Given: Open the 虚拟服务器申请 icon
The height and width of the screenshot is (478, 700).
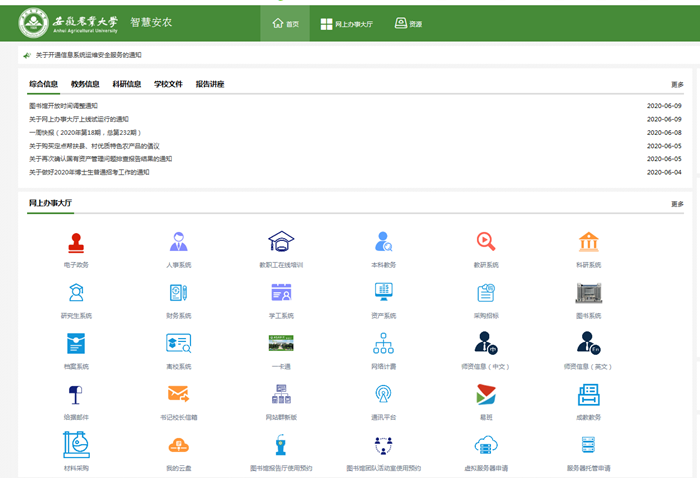Looking at the screenshot, I should [x=486, y=446].
